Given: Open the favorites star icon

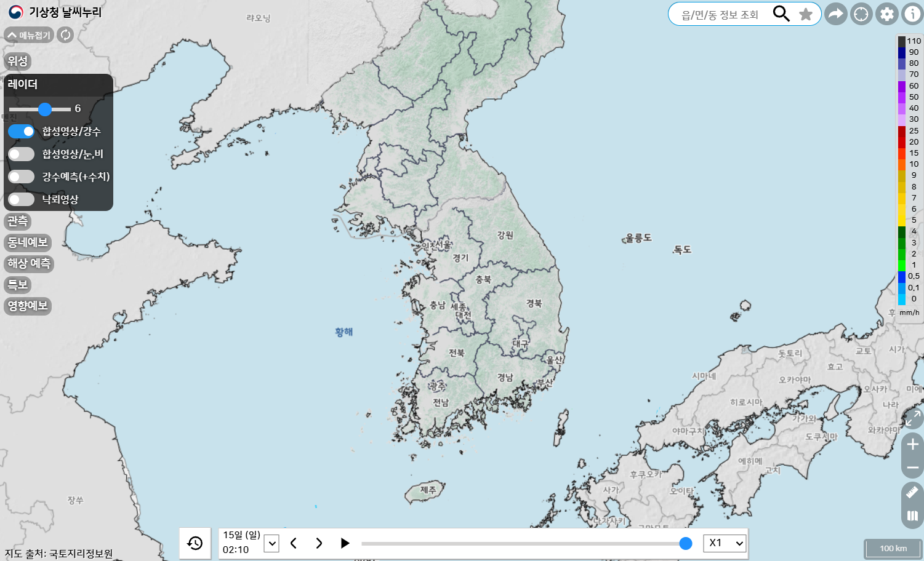Looking at the screenshot, I should tap(806, 14).
